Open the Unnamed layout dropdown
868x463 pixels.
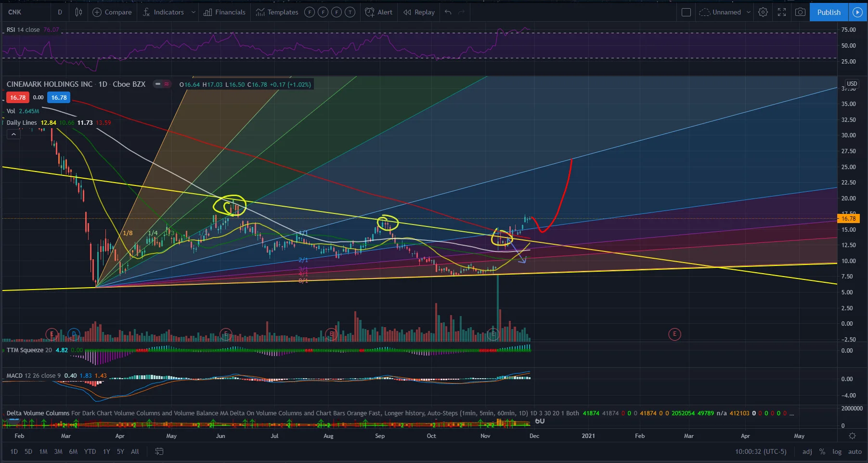(725, 12)
